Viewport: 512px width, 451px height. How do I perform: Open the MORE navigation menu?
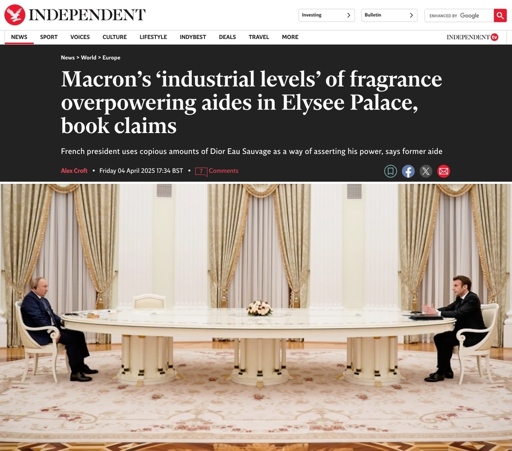290,37
